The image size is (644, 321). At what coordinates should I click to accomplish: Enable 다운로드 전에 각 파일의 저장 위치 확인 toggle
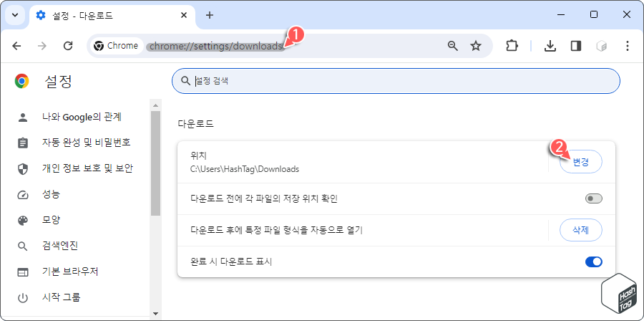[x=593, y=199]
